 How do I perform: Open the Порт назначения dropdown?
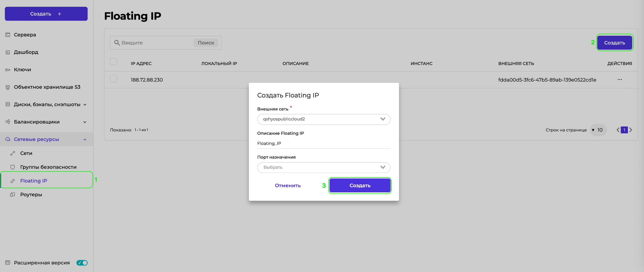[324, 167]
